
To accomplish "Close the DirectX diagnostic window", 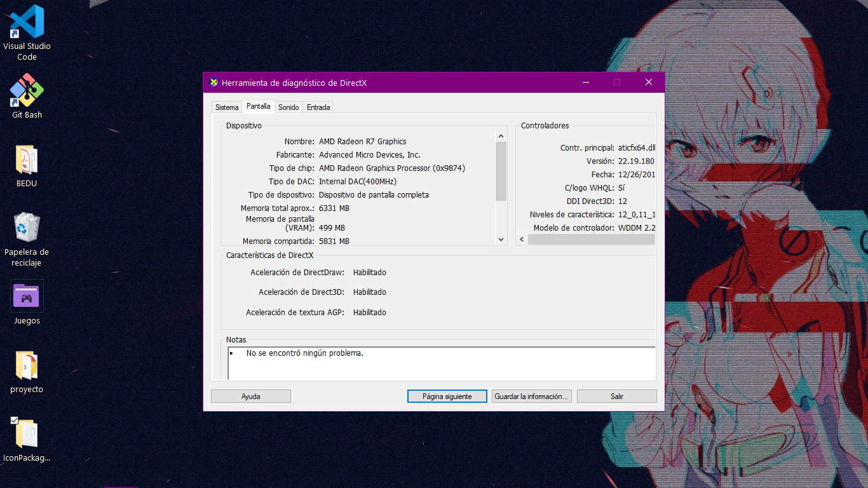I will [649, 83].
